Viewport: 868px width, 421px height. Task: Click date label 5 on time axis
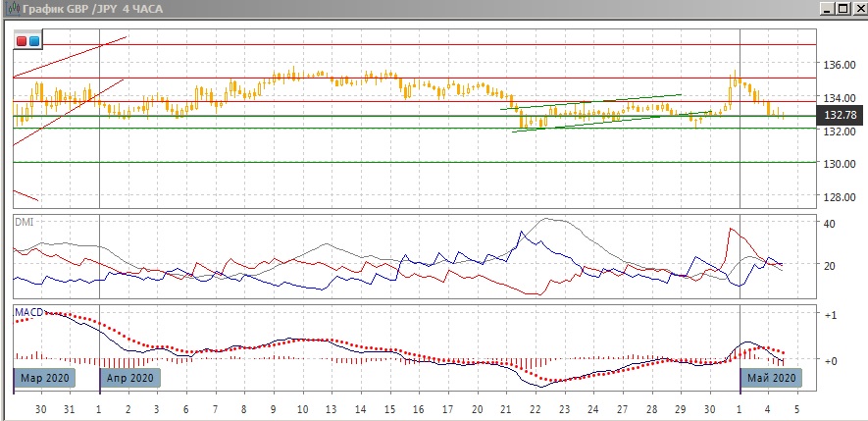797,409
